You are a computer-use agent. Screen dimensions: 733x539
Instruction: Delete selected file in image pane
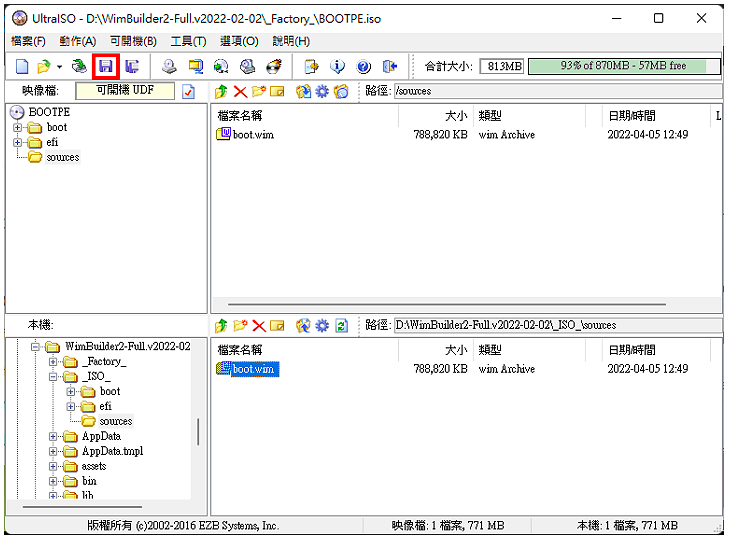(x=240, y=91)
